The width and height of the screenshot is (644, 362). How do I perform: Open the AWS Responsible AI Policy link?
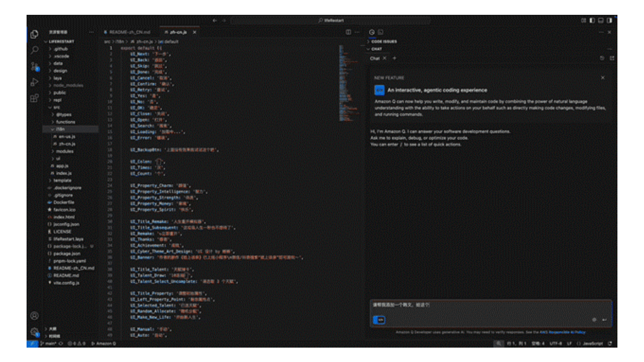click(562, 332)
